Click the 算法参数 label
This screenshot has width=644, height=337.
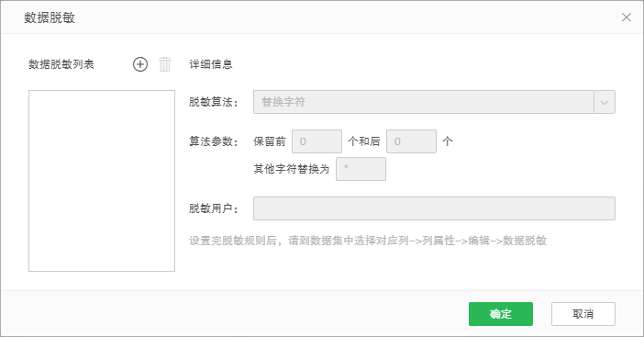(x=214, y=141)
